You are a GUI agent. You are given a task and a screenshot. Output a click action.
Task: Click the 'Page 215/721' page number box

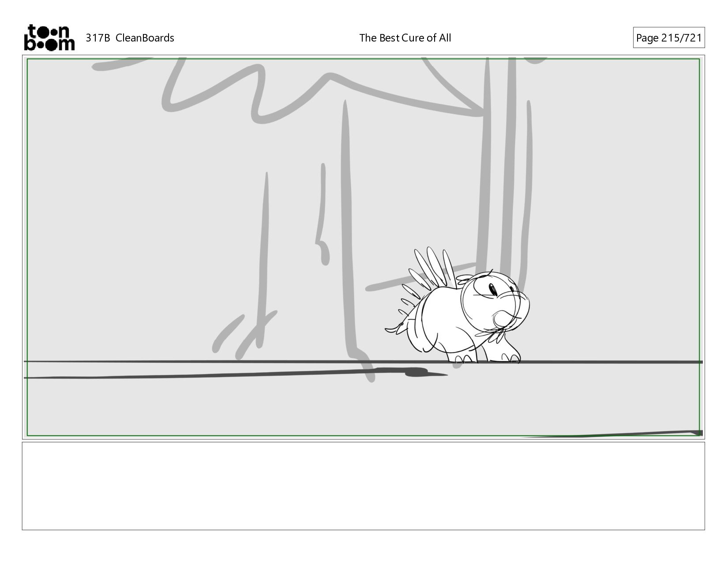click(669, 38)
